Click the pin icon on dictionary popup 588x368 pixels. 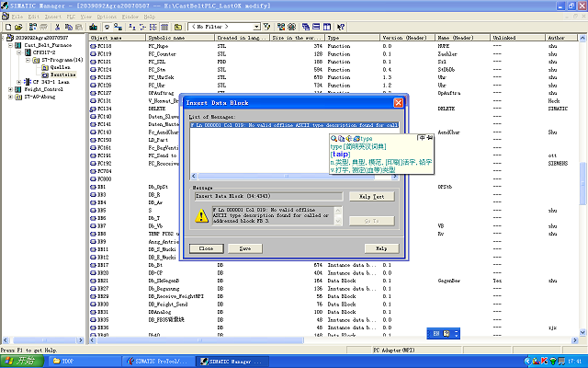pos(430,138)
